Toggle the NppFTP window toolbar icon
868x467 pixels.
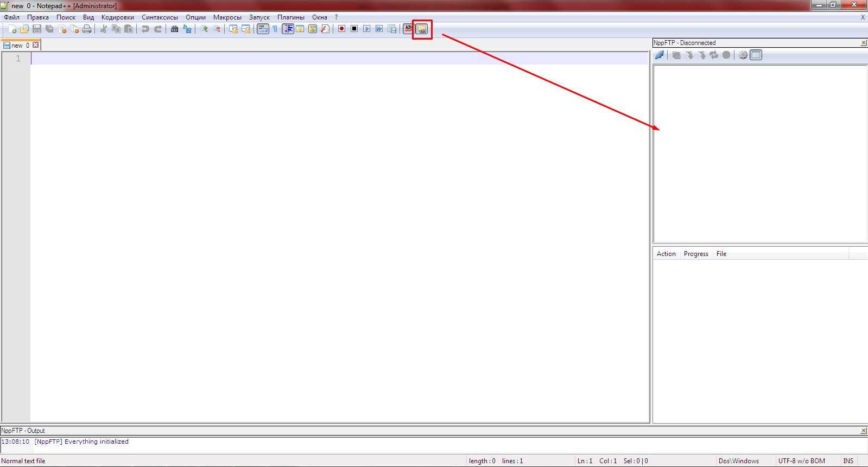422,29
